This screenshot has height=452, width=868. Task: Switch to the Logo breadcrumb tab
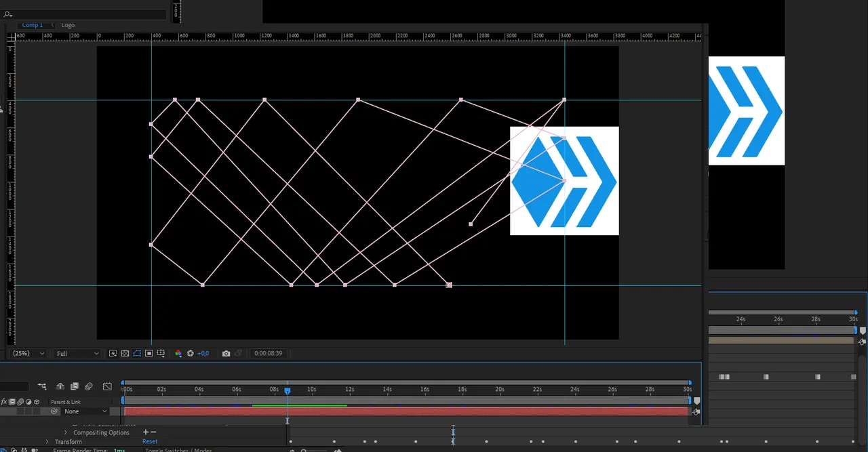pyautogui.click(x=68, y=25)
